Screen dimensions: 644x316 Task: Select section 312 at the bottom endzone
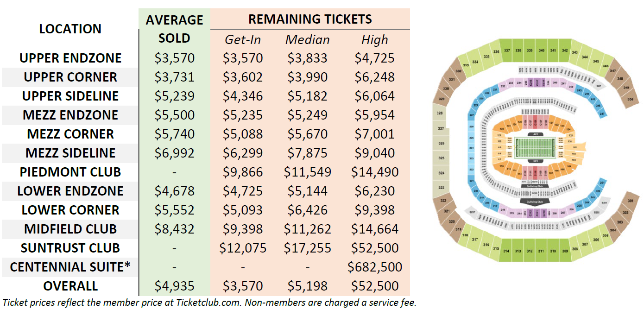pos(530,251)
